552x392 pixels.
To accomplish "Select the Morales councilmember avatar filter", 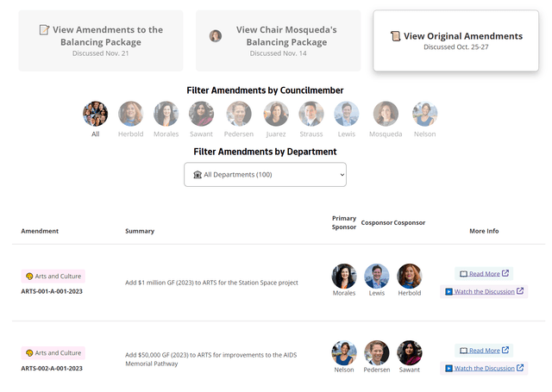I will [x=166, y=114].
